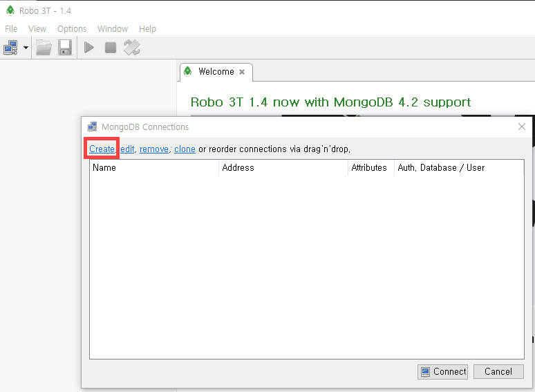This screenshot has width=535, height=392.
Task: Click the Connect button in dialog
Action: coord(443,371)
